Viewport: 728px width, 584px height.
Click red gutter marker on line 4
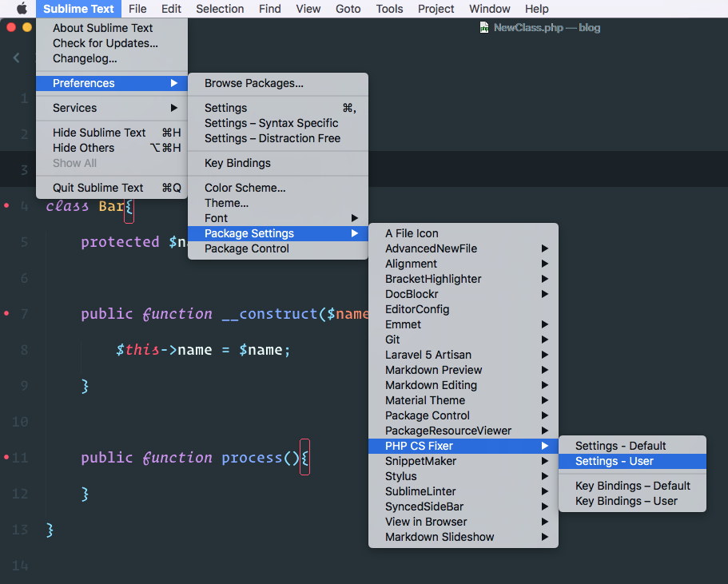coord(6,206)
